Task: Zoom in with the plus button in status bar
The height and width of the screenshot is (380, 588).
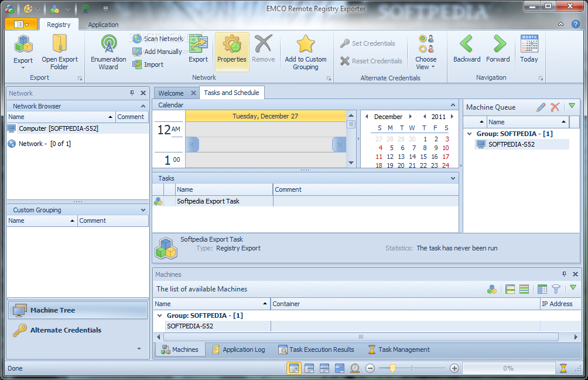Action: pyautogui.click(x=454, y=368)
